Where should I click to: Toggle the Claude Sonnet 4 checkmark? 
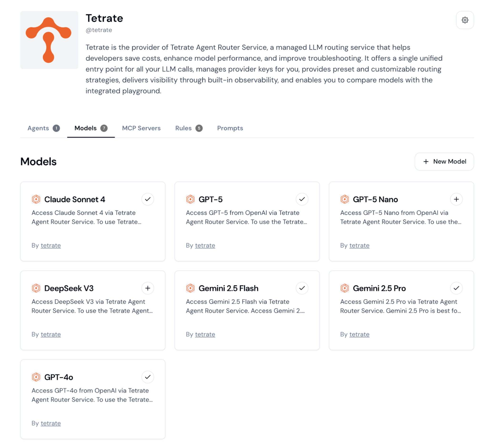148,199
